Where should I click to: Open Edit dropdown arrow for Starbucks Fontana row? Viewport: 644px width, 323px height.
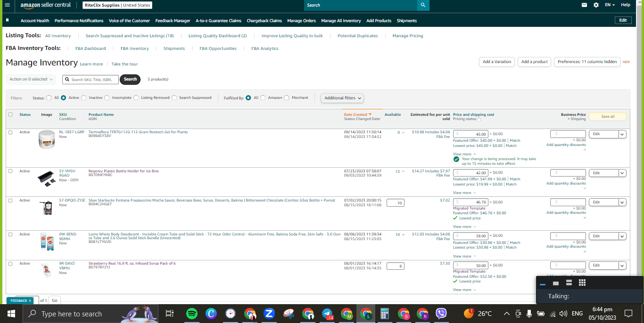click(x=622, y=202)
